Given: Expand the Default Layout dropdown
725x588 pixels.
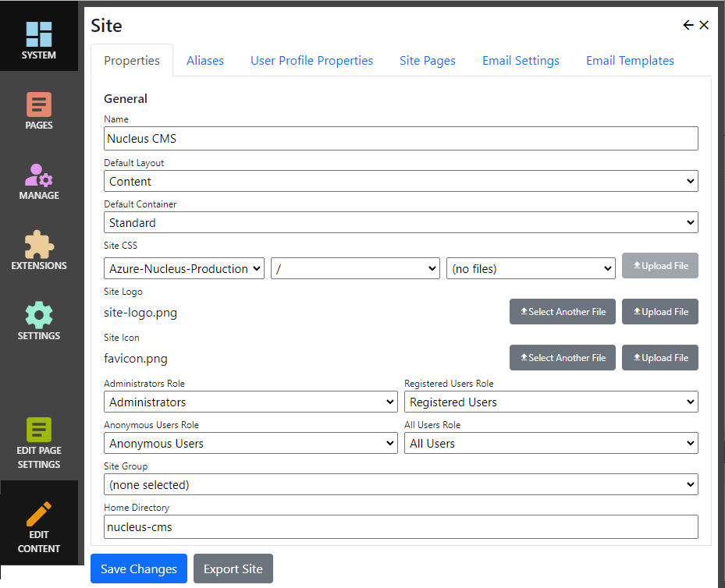Looking at the screenshot, I should point(400,182).
